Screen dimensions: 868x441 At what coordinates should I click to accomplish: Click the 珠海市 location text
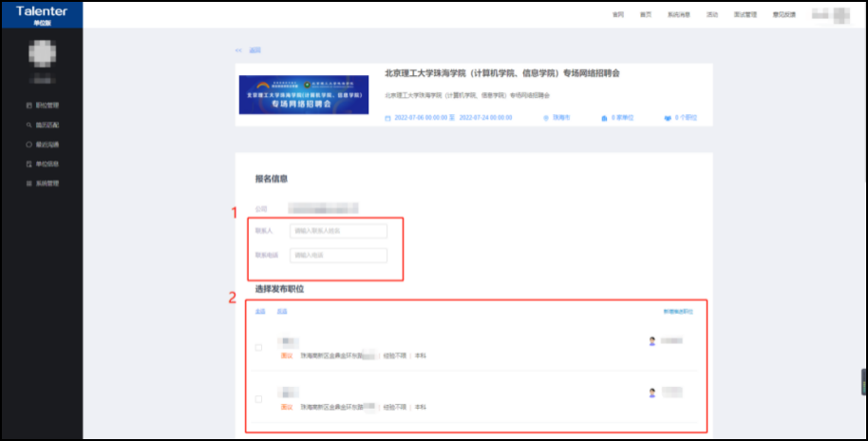pyautogui.click(x=561, y=118)
